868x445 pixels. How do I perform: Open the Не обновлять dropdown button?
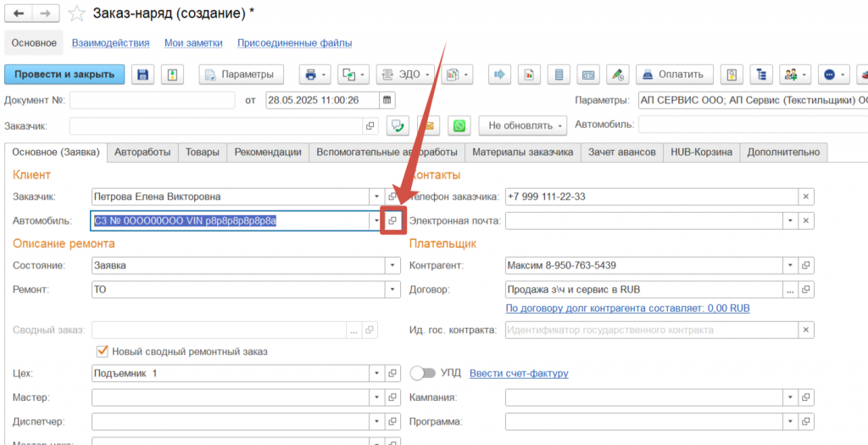pos(522,125)
